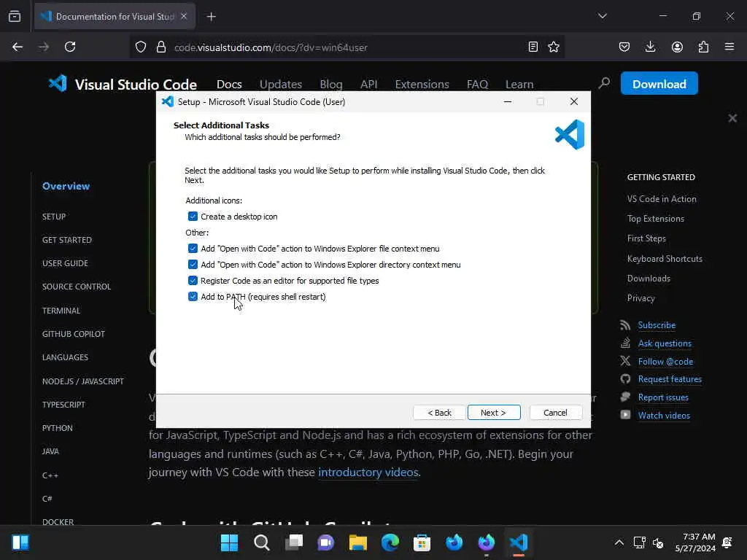
Task: Open a new browser tab with plus icon
Action: (211, 17)
